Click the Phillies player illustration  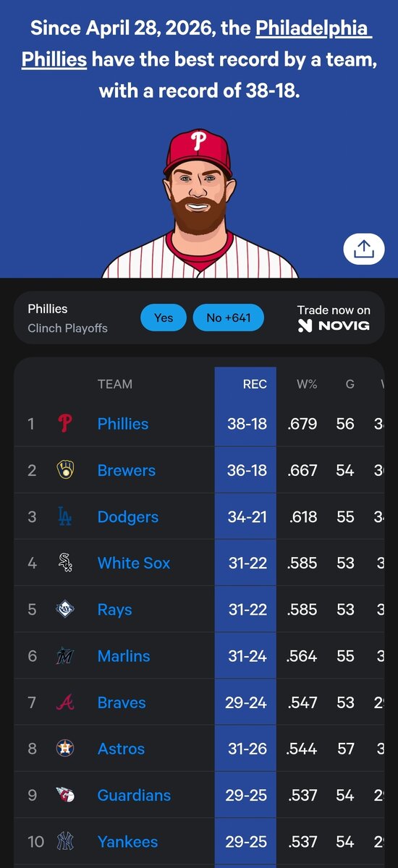pos(199,204)
